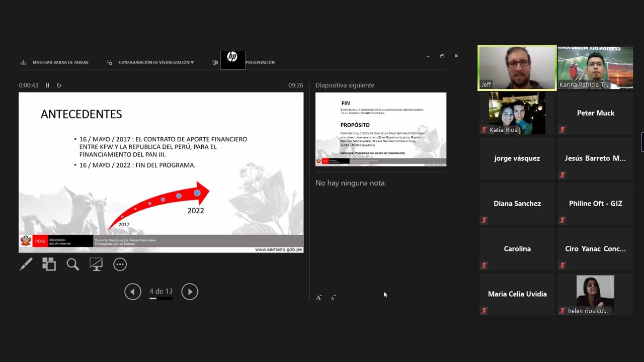Image resolution: width=644 pixels, height=362 pixels.
Task: Select Peter Muck participant tile
Action: pos(595,113)
